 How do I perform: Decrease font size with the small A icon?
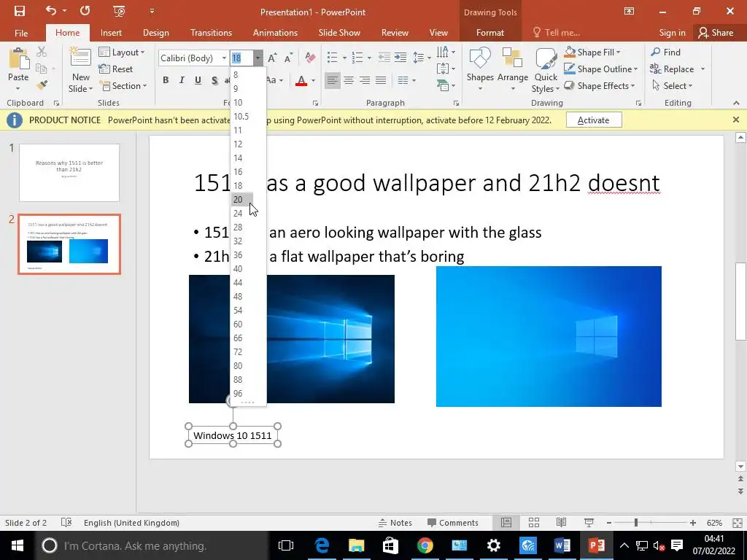point(287,58)
